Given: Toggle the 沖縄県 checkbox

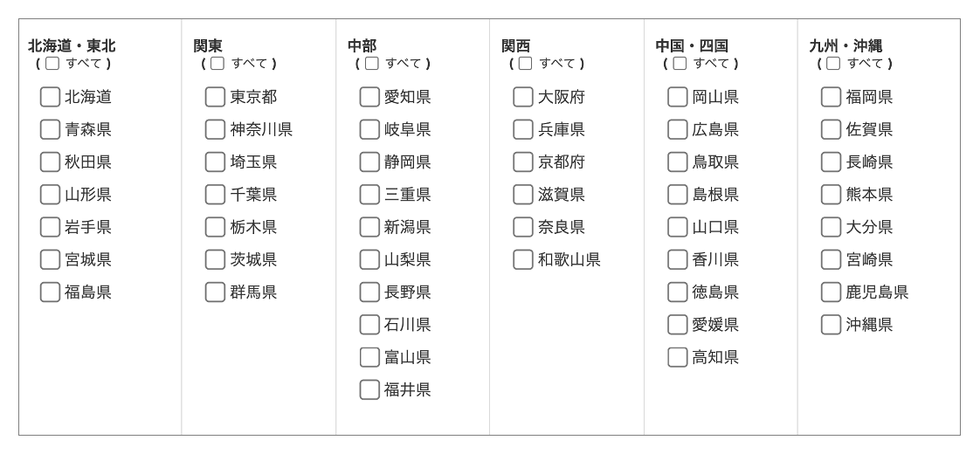Looking at the screenshot, I should pyautogui.click(x=831, y=325).
